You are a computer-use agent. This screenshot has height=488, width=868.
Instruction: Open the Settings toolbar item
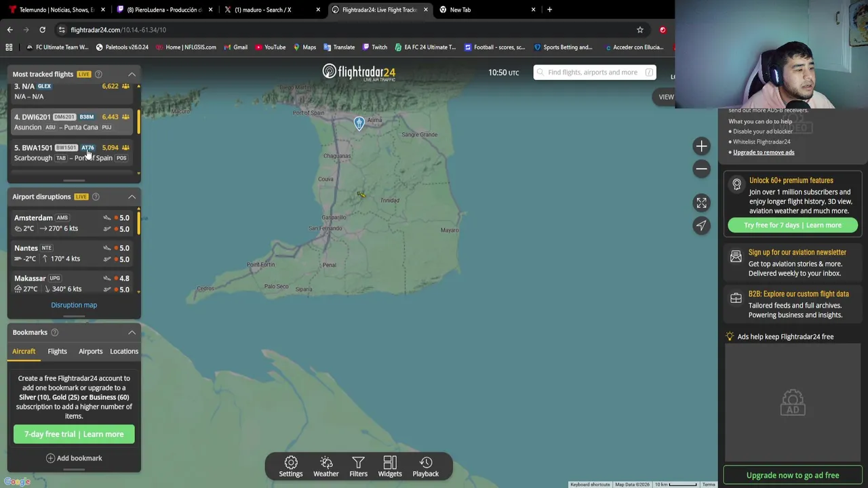[291, 466]
